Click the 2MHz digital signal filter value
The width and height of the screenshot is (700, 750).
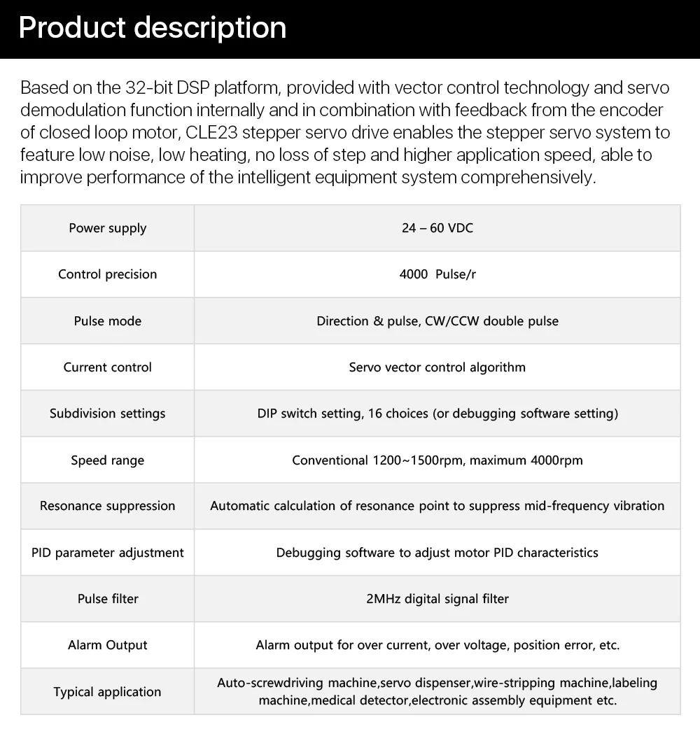[437, 598]
